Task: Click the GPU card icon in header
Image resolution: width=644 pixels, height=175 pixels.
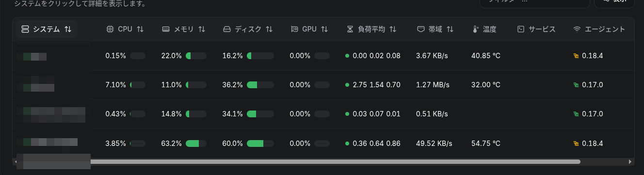Action: click(x=294, y=29)
